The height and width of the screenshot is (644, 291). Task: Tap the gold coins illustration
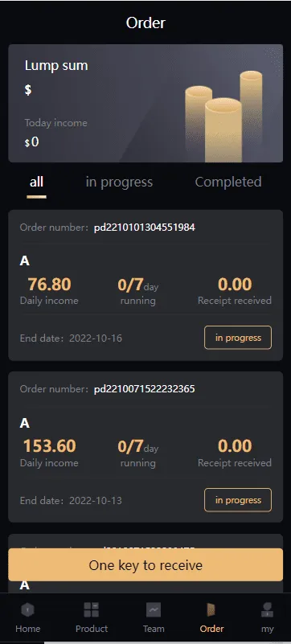[223, 117]
